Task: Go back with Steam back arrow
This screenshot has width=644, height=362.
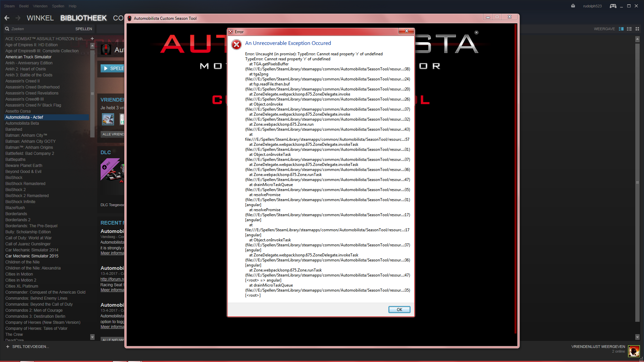Action: tap(7, 18)
